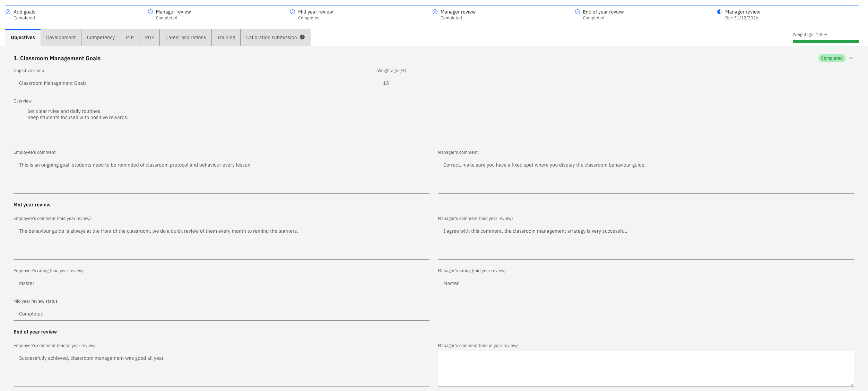This screenshot has height=391, width=868.
Task: Open the Development tab
Action: [x=61, y=37]
